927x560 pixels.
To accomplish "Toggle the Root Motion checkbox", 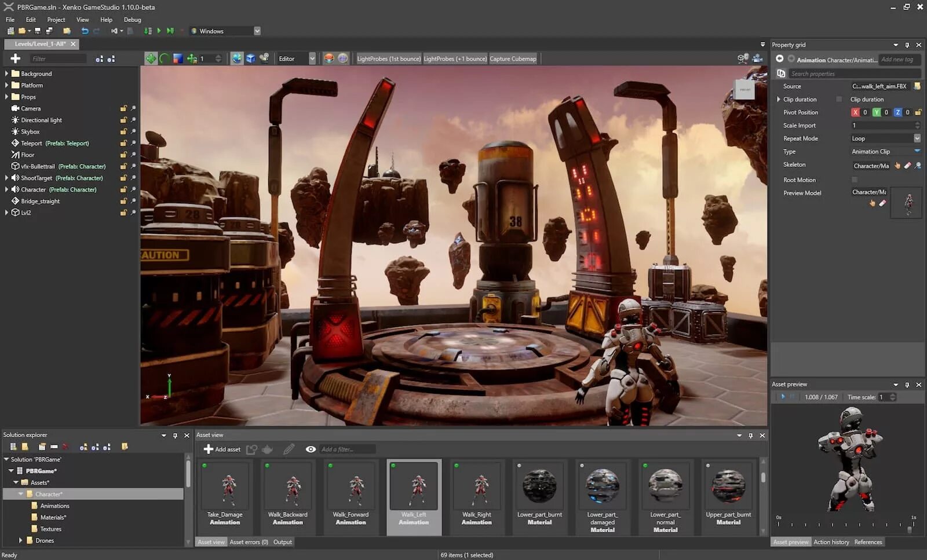I will coord(855,180).
